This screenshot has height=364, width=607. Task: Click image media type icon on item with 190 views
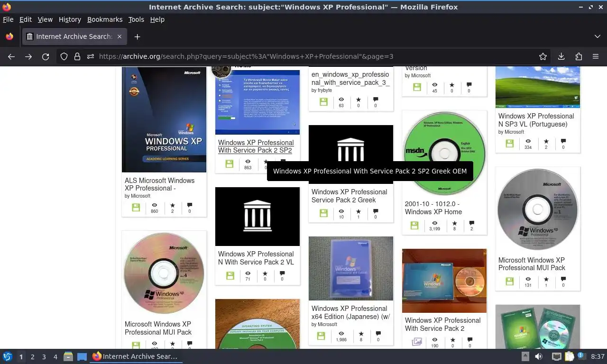click(417, 342)
